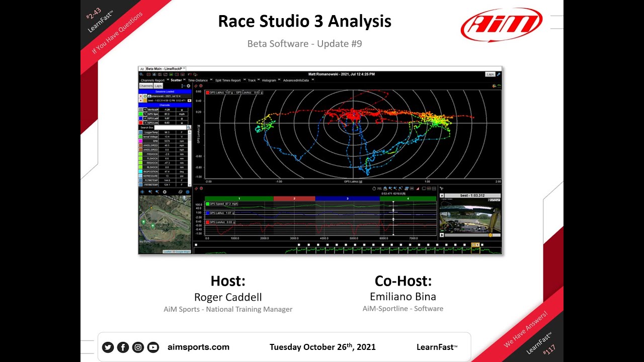This screenshot has height=362, width=644.
Task: Click the stopwatch icon in graph toolbar
Action: pos(374,189)
